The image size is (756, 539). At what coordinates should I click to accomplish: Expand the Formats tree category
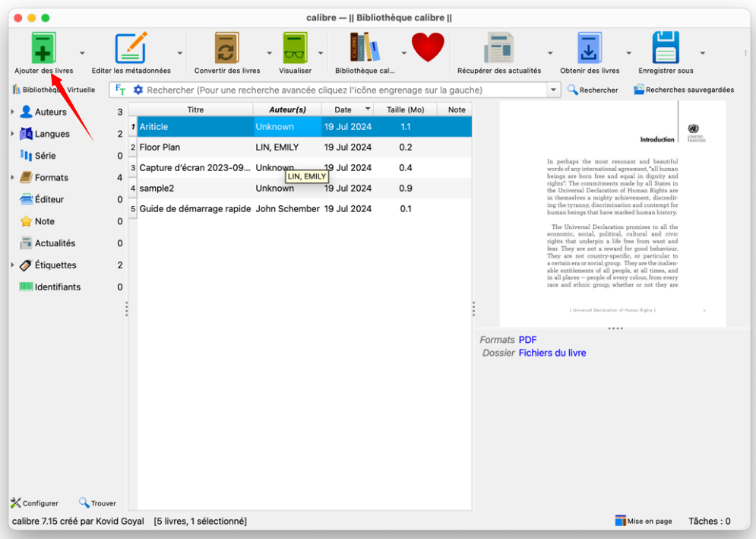pyautogui.click(x=12, y=177)
